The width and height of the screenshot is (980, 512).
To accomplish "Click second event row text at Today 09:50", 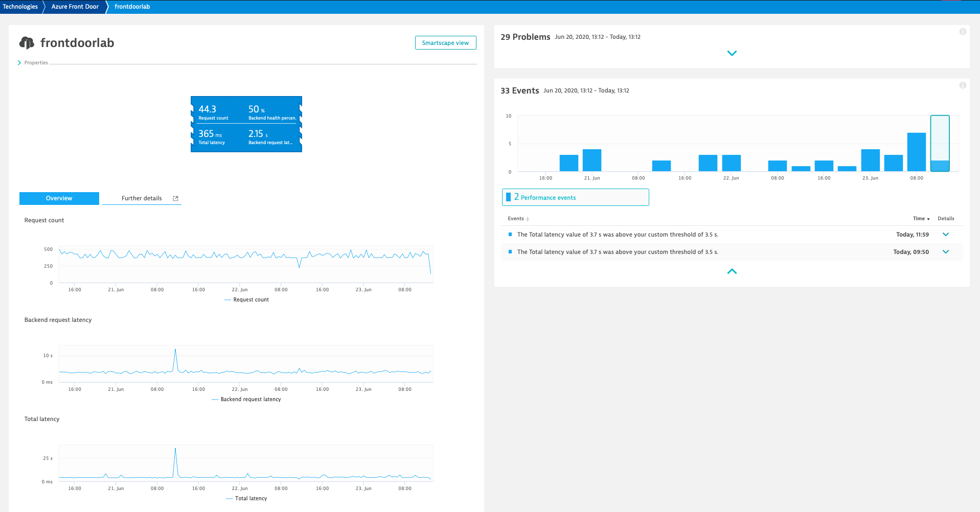I will pyautogui.click(x=618, y=252).
